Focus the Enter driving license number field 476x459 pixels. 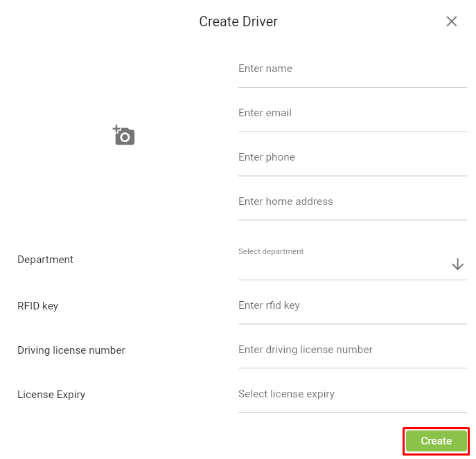(352, 350)
